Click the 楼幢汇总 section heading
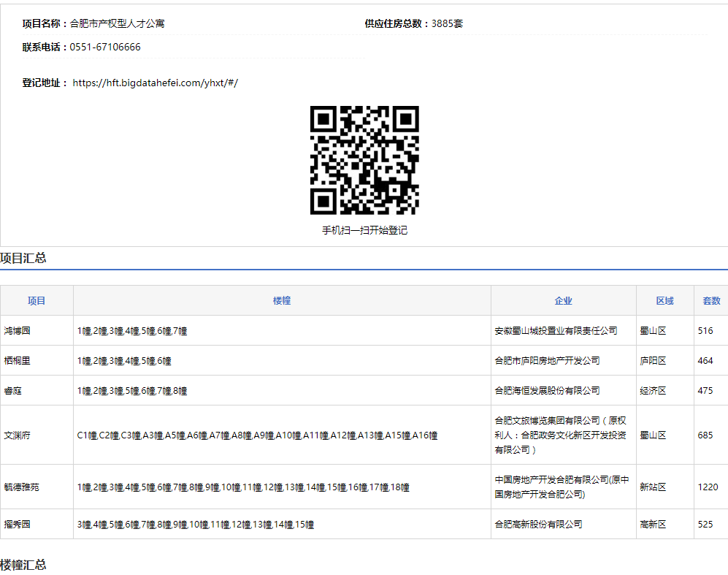Viewport: 728px width, 575px height. [x=23, y=565]
